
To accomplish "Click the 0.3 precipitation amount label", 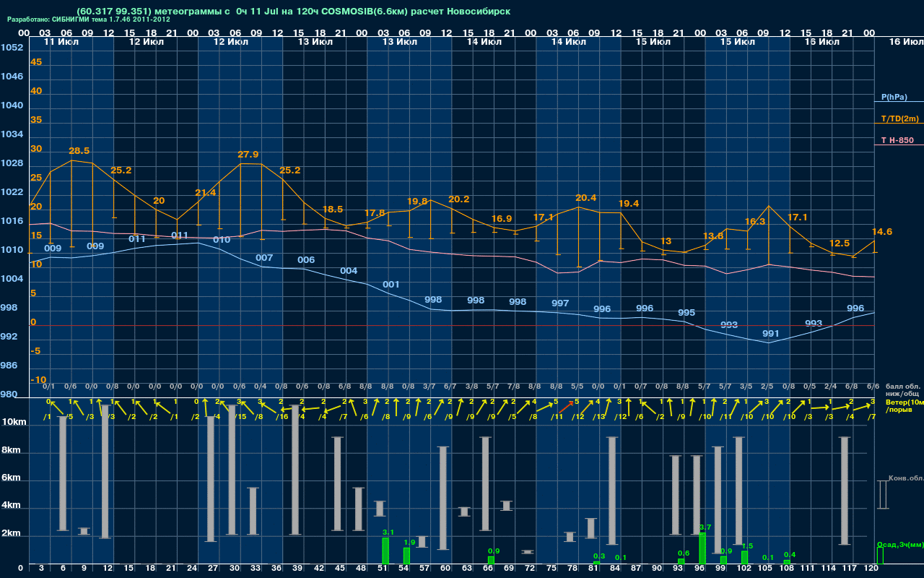I will point(599,556).
